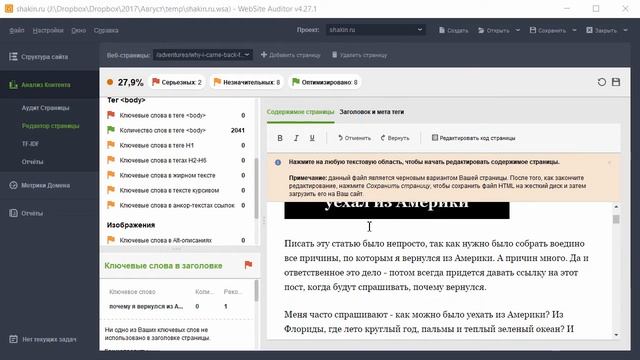Image resolution: width=640 pixels, height=360 pixels.
Task: Open the Проект dropdown shakin.ru
Action: pyautogui.click(x=376, y=30)
